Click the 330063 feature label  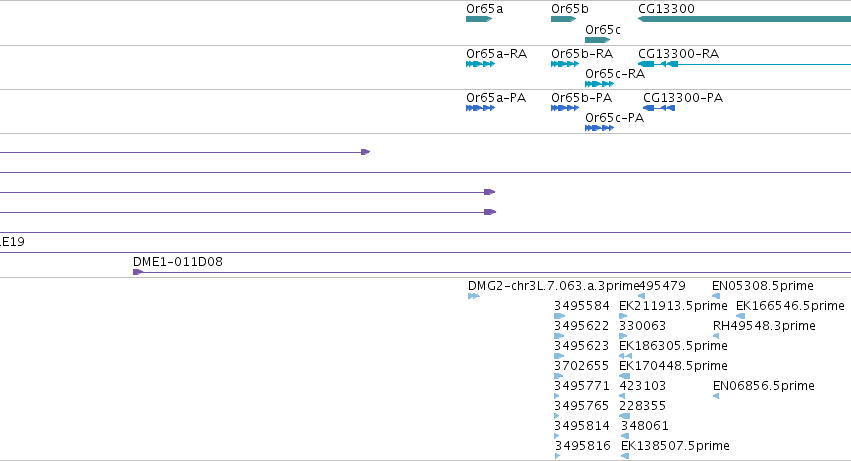point(643,326)
